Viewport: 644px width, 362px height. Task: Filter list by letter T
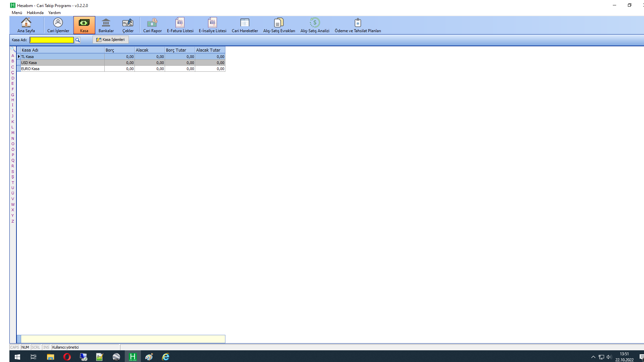click(13, 183)
